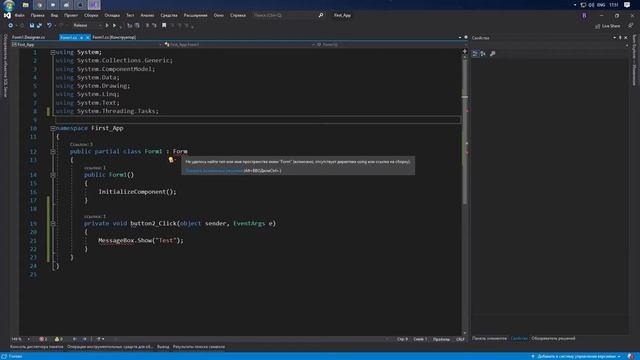Open the Средства menu
The image size is (640, 360).
[x=169, y=15]
